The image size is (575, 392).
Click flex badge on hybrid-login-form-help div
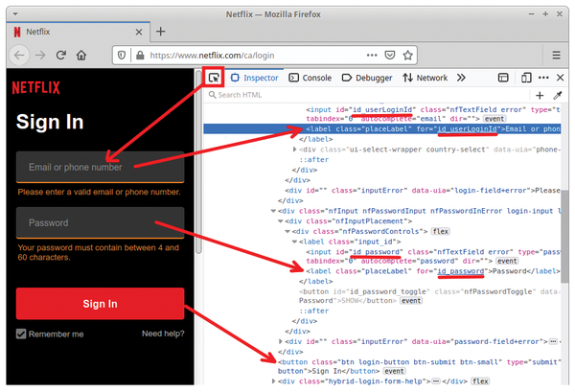[480, 381]
